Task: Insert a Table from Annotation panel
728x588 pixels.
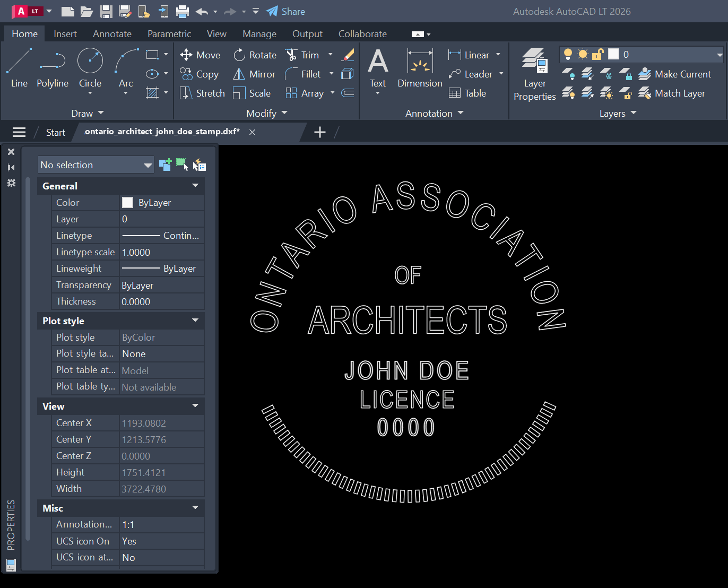Action: [x=467, y=93]
